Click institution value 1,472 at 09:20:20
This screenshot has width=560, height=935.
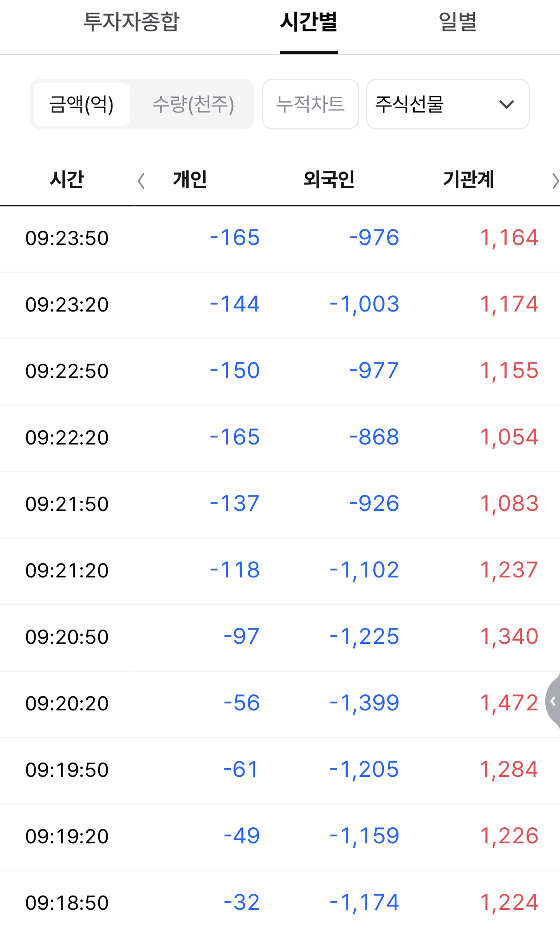click(x=509, y=703)
